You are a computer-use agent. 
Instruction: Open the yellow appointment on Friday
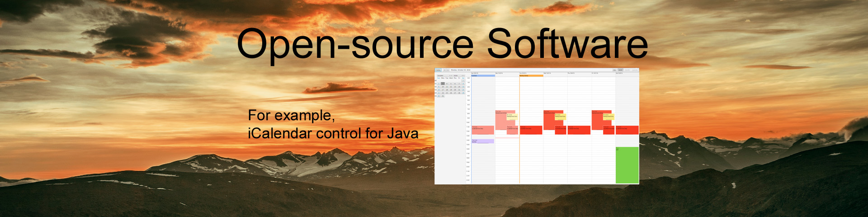[x=608, y=116]
